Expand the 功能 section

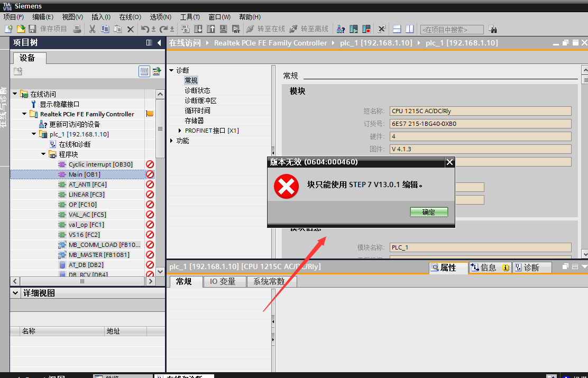tap(171, 141)
